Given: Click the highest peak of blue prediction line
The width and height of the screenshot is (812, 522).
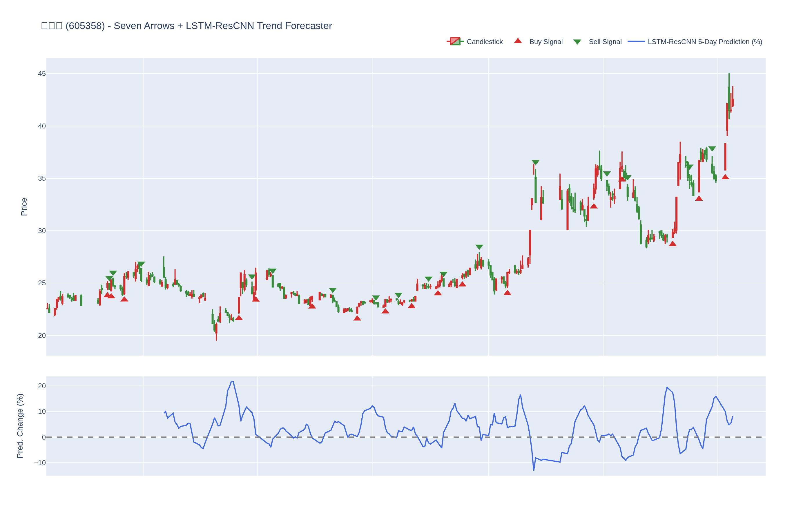Looking at the screenshot, I should (232, 381).
